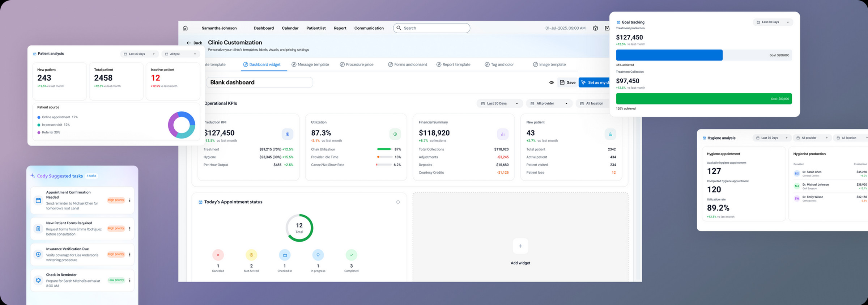Click the home icon in top navigation

coord(185,28)
